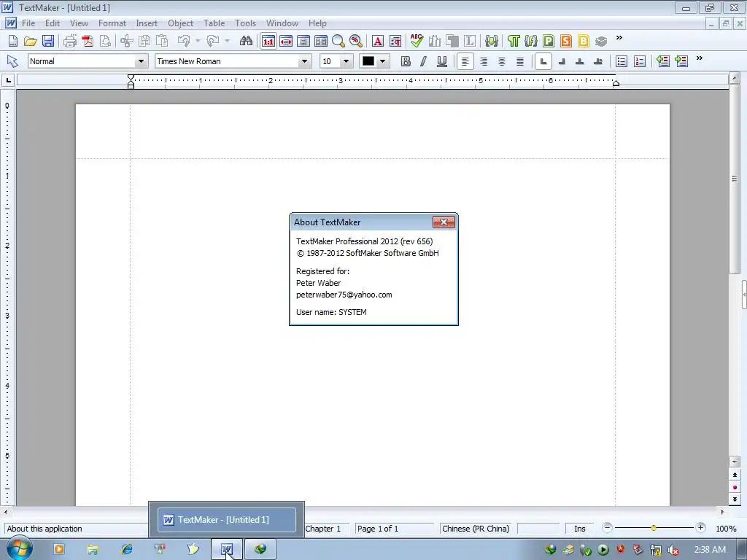Toggle bold formatting
Viewport: 747px width, 560px height.
point(406,61)
